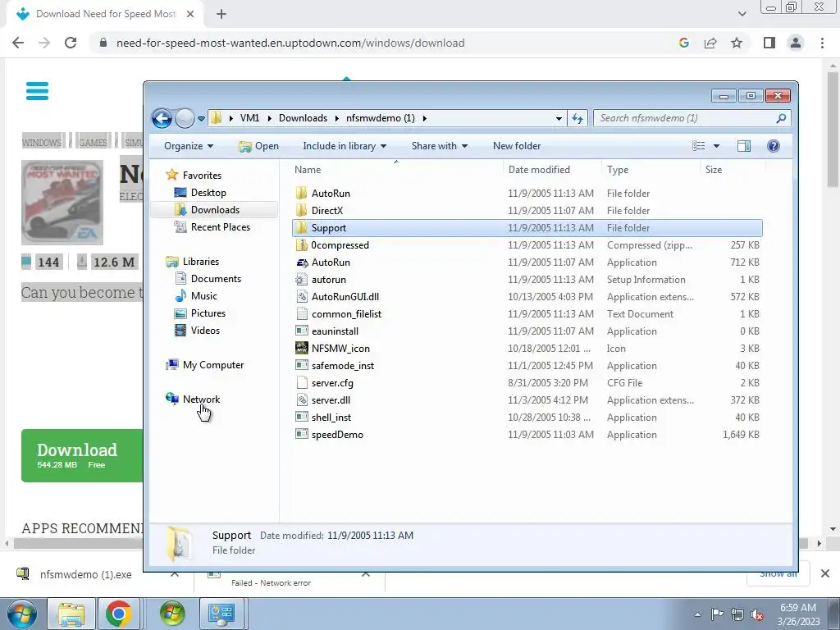Screen dimensions: 840x630
Task: Select the server.cfg file icon
Action: (302, 383)
